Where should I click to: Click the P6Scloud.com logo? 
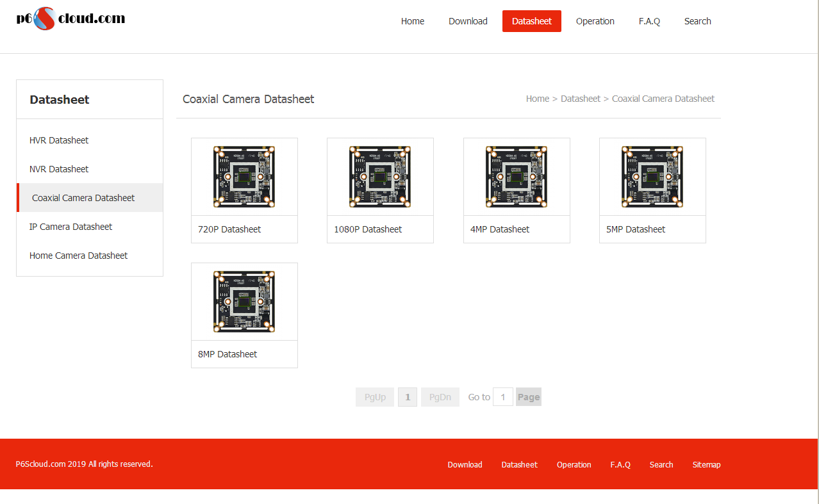pos(70,19)
